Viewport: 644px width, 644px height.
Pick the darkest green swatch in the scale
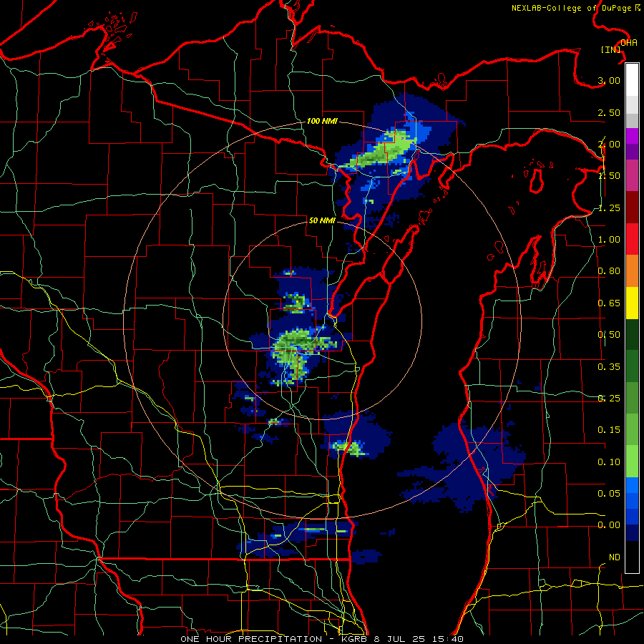coord(632,334)
